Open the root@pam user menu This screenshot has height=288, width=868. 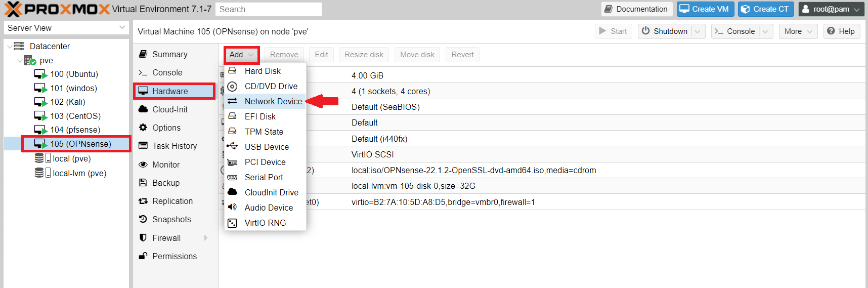click(x=831, y=9)
